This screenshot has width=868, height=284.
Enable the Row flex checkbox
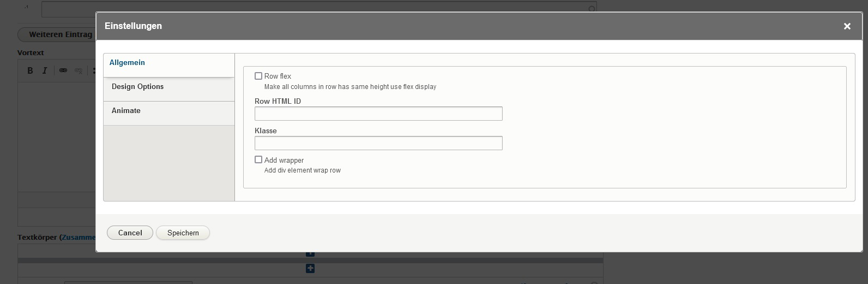(258, 76)
